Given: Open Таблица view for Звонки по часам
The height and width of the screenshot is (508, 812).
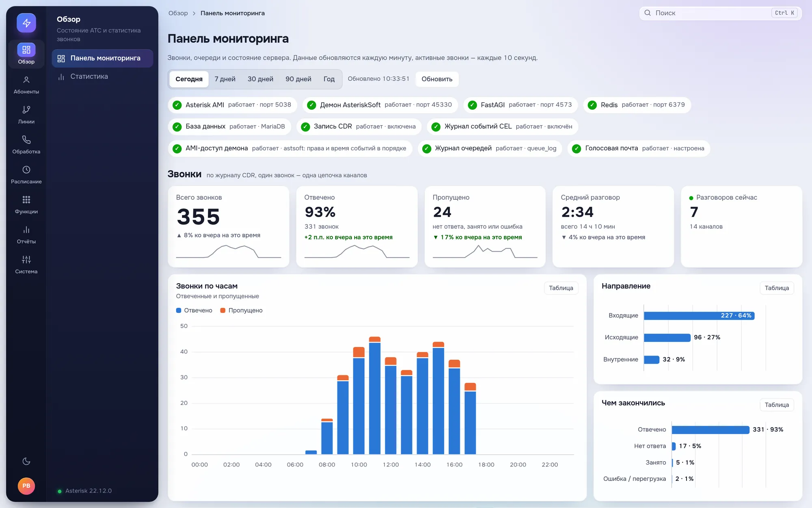Looking at the screenshot, I should click(561, 288).
